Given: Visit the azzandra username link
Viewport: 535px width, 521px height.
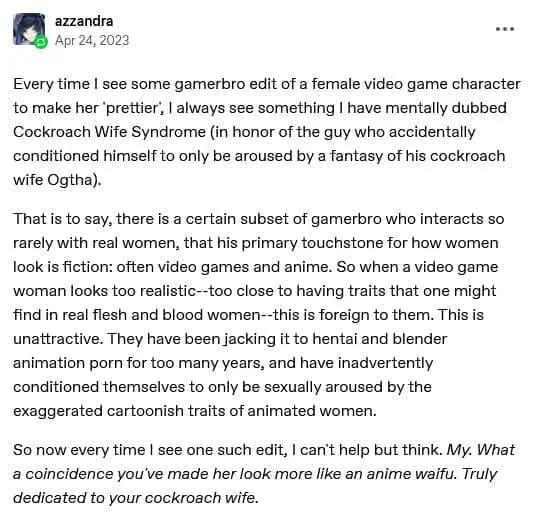Looking at the screenshot, I should tap(84, 21).
